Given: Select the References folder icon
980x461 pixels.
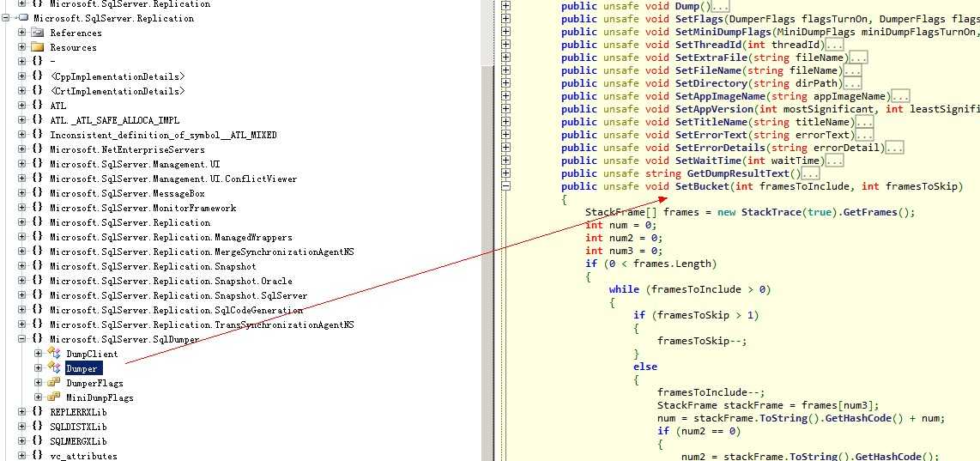Looking at the screenshot, I should click(x=38, y=33).
